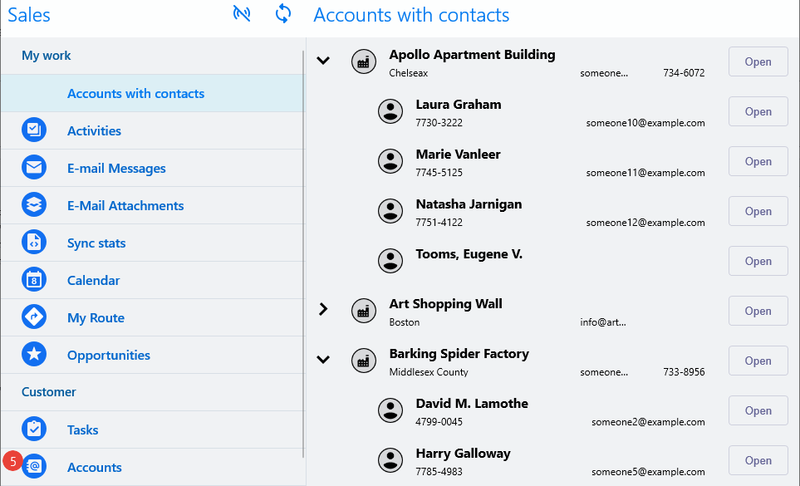800x486 pixels.
Task: Click the Tasks checkmark icon
Action: pyautogui.click(x=34, y=430)
